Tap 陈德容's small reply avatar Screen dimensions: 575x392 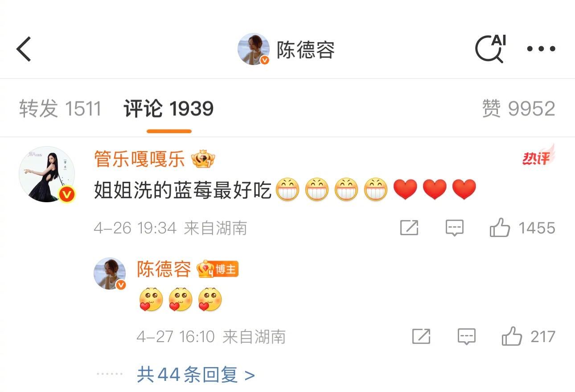click(110, 274)
